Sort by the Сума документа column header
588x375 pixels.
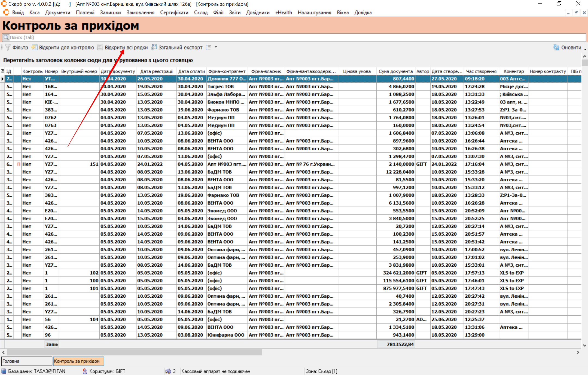click(x=395, y=71)
